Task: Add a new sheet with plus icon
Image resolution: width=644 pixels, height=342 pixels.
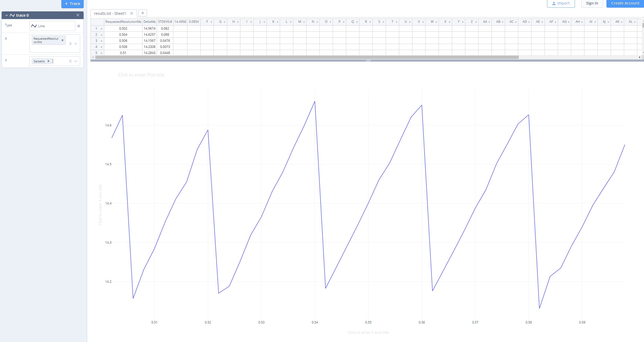Action: tap(142, 13)
